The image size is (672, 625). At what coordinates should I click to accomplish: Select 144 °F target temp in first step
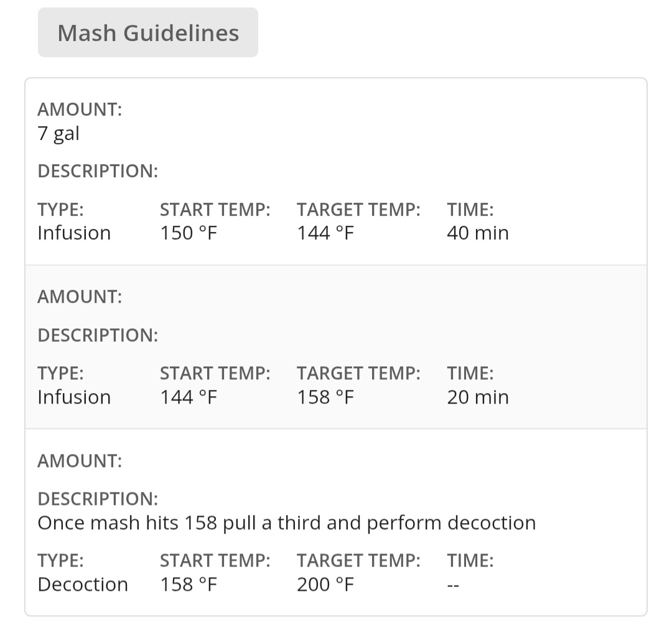point(325,233)
